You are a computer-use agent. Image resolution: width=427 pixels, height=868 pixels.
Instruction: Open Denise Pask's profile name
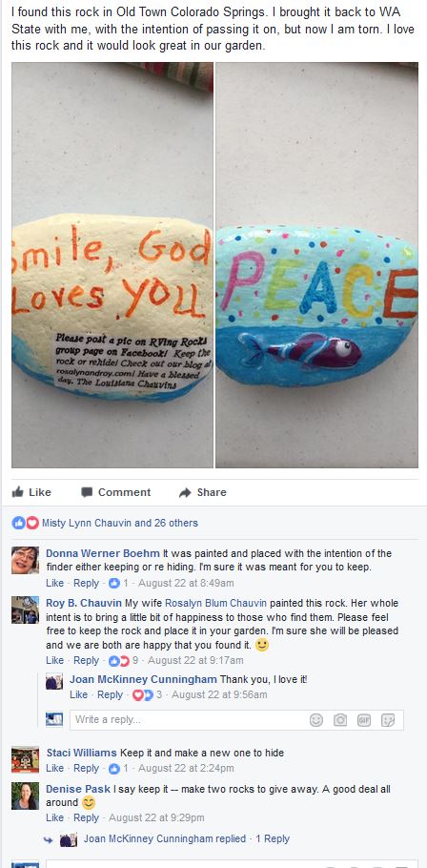[x=78, y=790]
